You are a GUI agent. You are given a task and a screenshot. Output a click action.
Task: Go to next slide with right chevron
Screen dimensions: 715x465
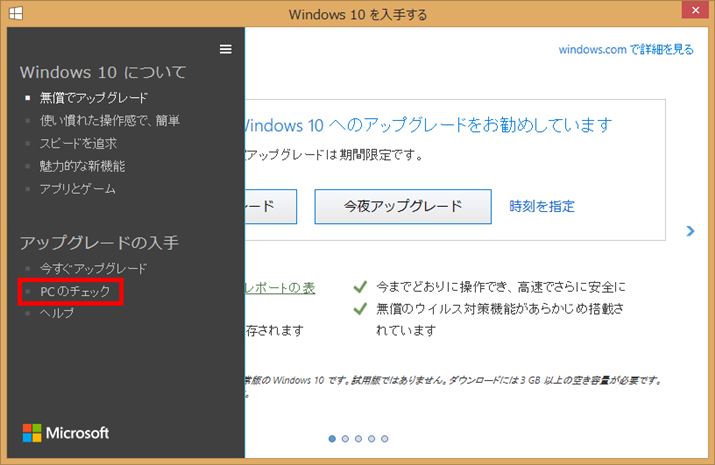tap(690, 231)
